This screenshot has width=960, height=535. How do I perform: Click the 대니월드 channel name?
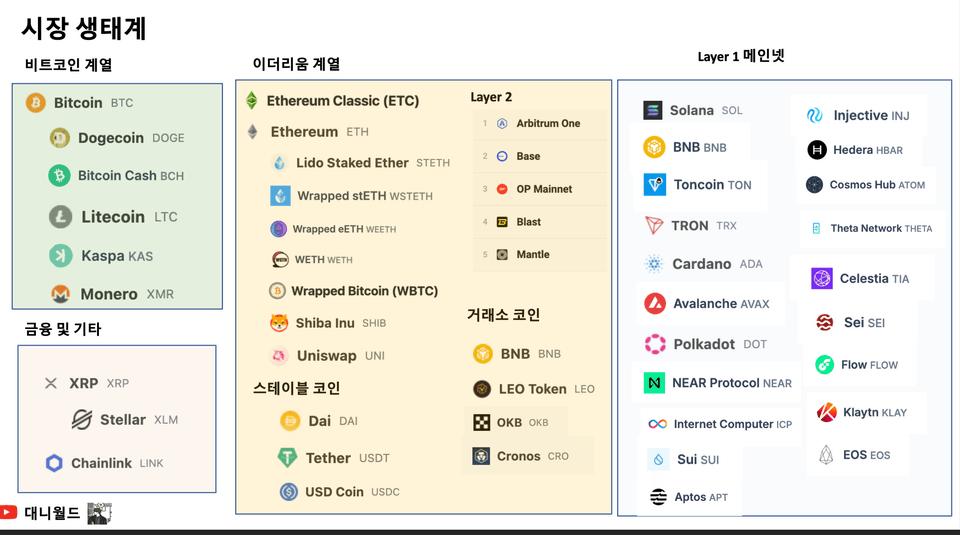(x=52, y=513)
